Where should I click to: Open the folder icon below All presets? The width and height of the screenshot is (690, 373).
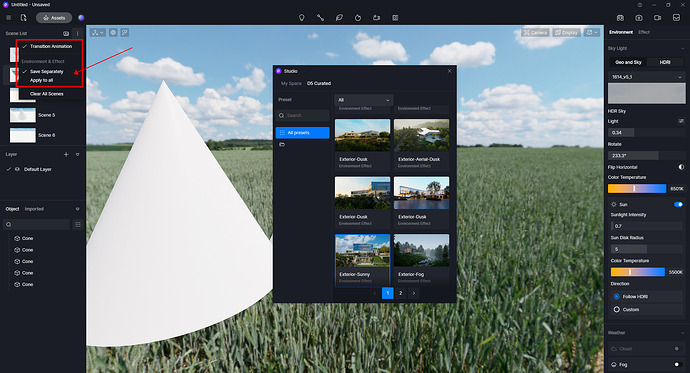[x=282, y=144]
